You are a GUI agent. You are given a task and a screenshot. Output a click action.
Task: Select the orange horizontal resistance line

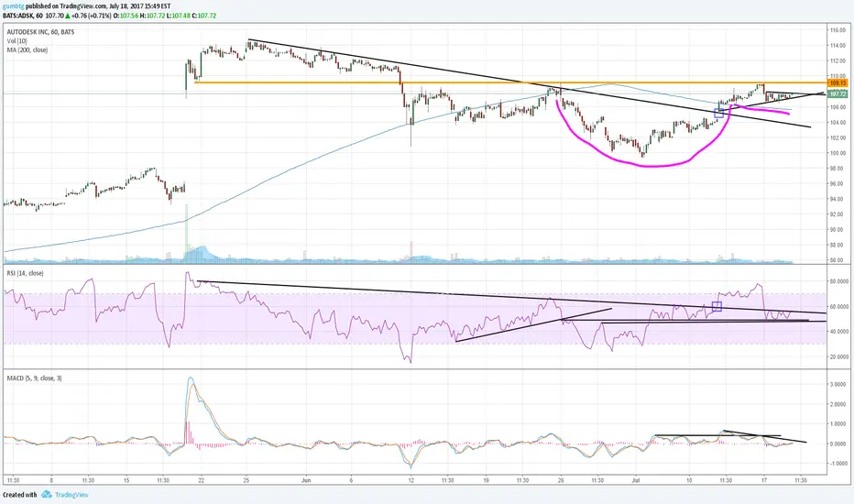(510, 82)
